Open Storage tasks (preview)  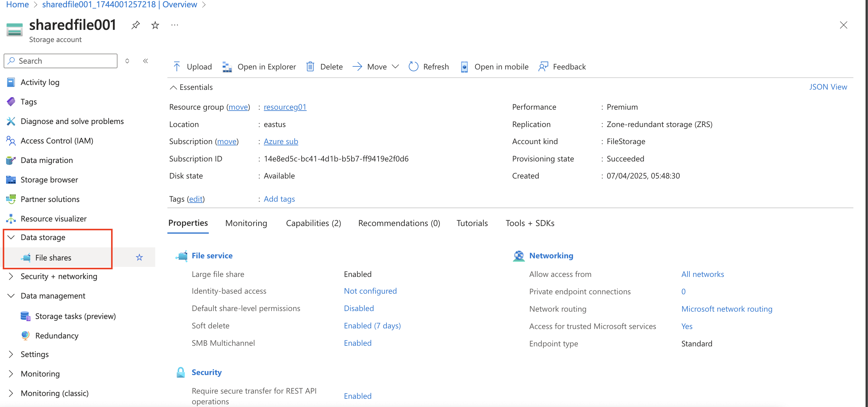click(75, 316)
